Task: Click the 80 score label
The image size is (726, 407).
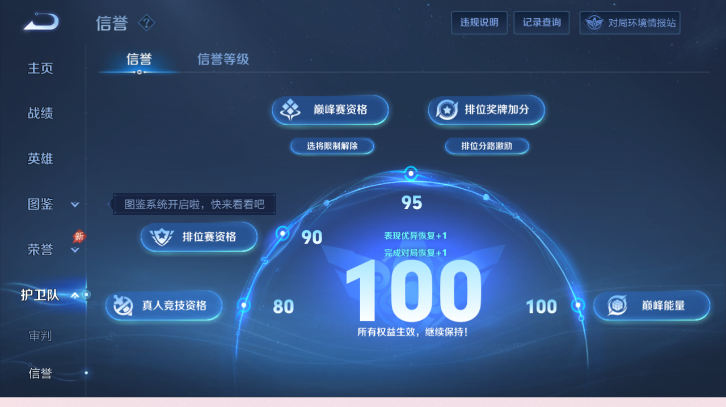Action: pyautogui.click(x=283, y=307)
